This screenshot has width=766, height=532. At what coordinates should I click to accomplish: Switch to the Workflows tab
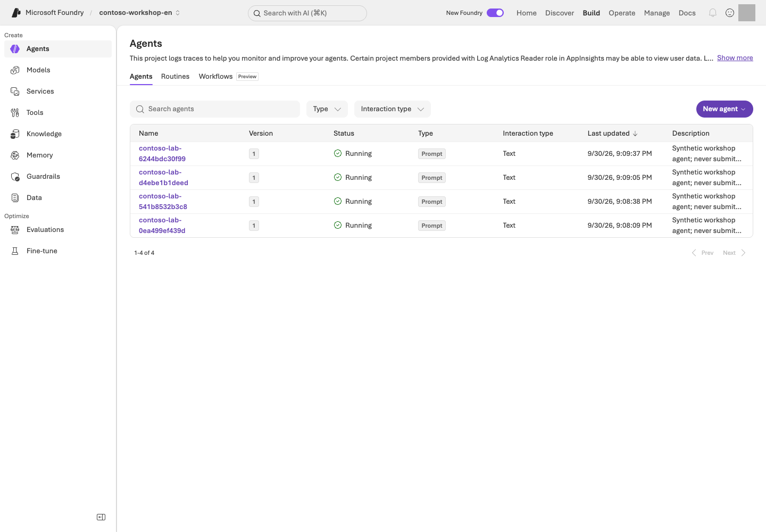[x=216, y=77]
